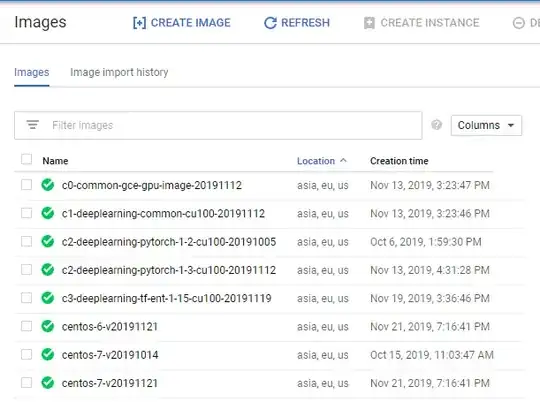Open the filter help question-mark icon
The height and width of the screenshot is (402, 540).
(436, 125)
